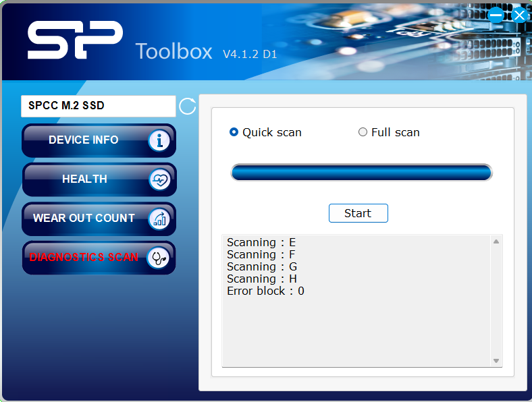Image resolution: width=532 pixels, height=402 pixels.
Task: Choose the Full scan radio option
Action: pos(363,132)
